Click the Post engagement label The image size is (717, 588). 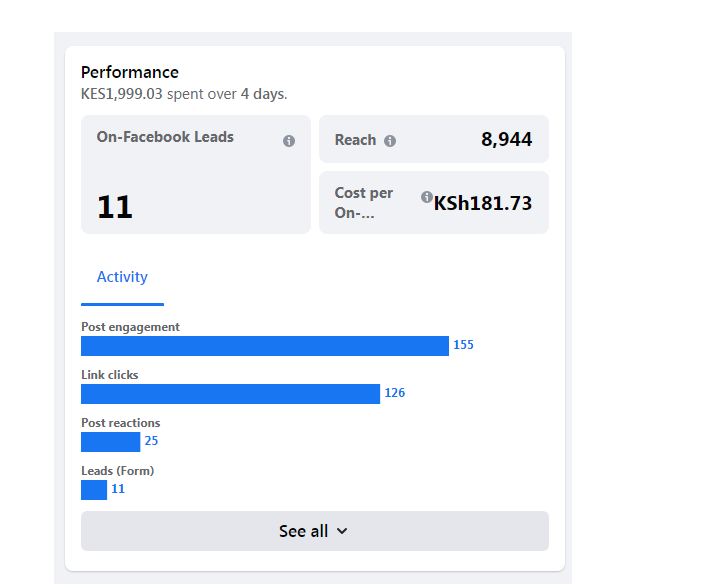pos(130,327)
